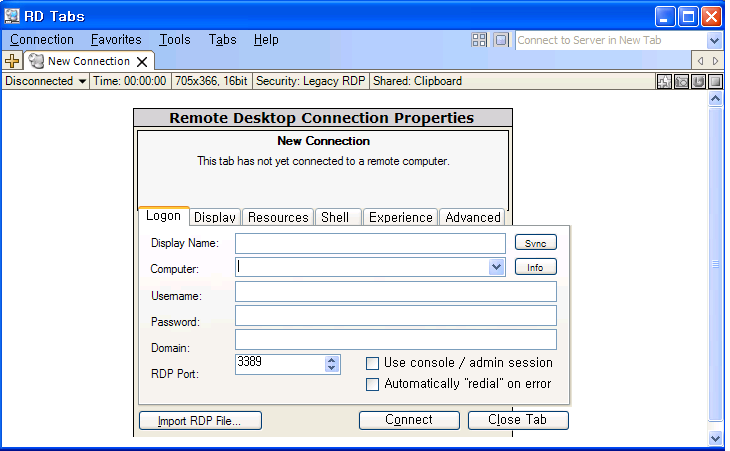Viewport: 730px width, 451px height.
Task: Click the Security: Legacy RDP status entry
Action: (311, 81)
